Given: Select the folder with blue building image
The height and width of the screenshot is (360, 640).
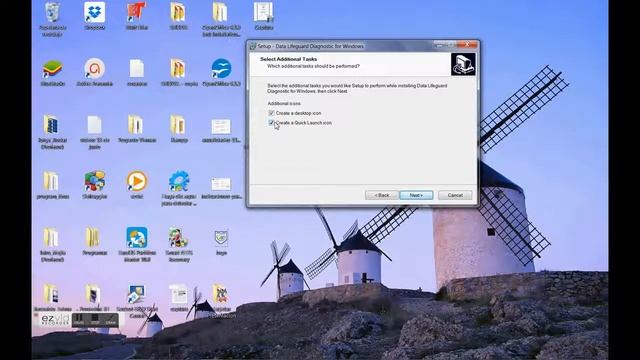Looking at the screenshot, I should click(52, 125).
